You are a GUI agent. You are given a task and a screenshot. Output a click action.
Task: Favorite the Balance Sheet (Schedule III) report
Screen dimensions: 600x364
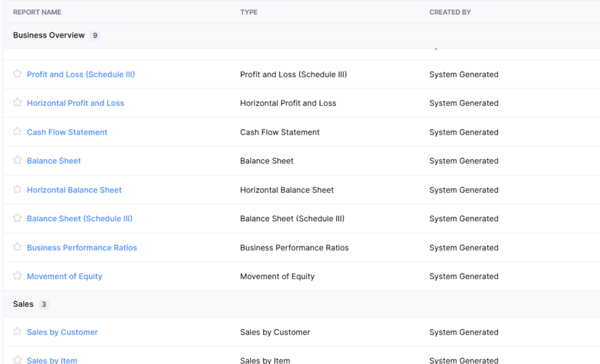[x=17, y=218]
